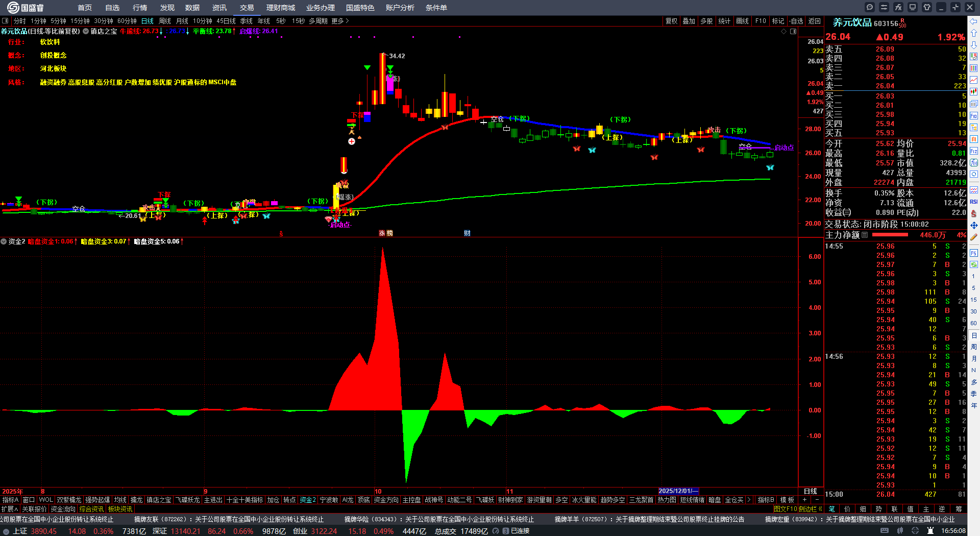
Task: Click the 返回 back button
Action: pyautogui.click(x=815, y=21)
